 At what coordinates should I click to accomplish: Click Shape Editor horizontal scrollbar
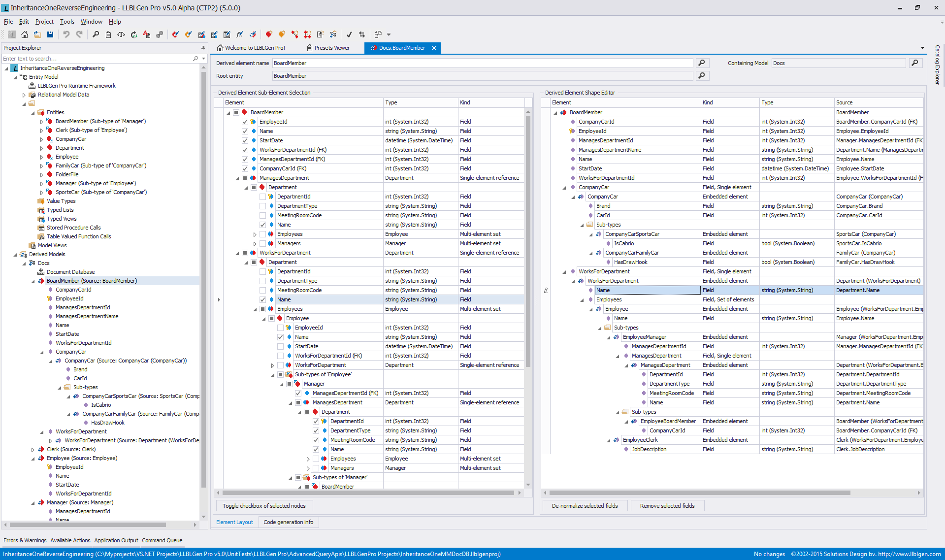point(699,493)
